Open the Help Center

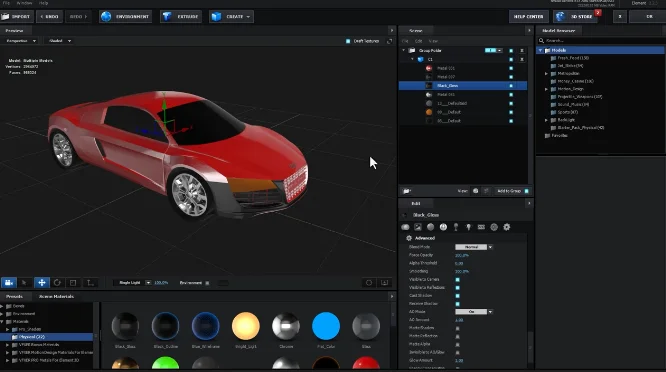point(528,17)
